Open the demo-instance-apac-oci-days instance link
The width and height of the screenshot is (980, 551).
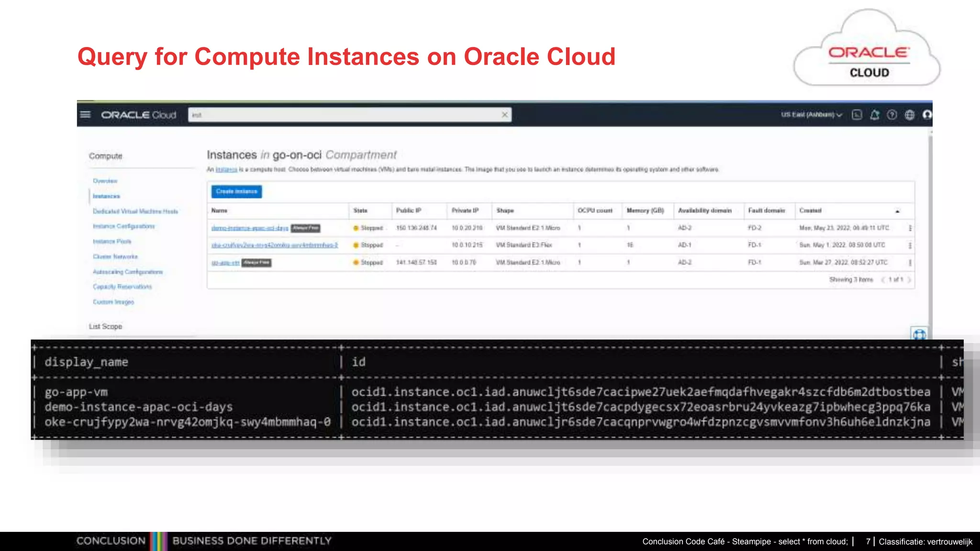click(x=250, y=228)
